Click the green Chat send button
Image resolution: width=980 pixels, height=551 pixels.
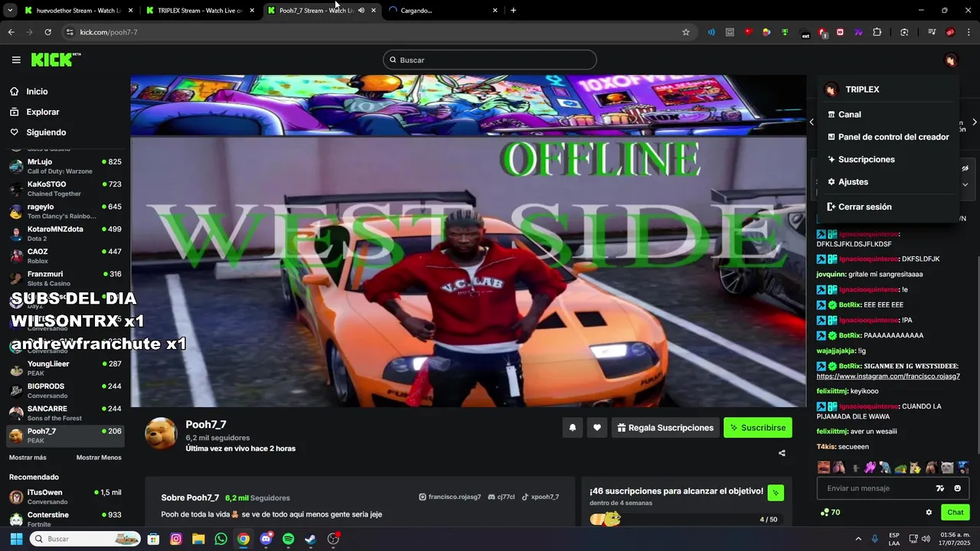[955, 513]
